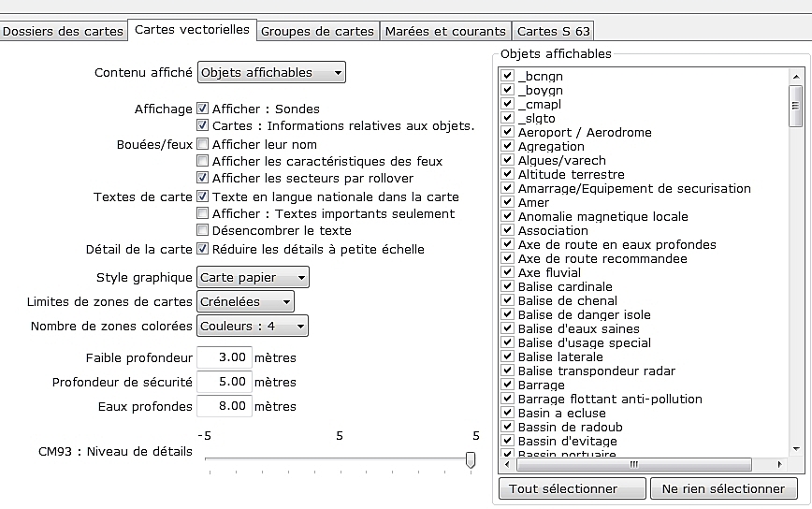Uncheck Bassin d'evitage object

click(x=507, y=441)
